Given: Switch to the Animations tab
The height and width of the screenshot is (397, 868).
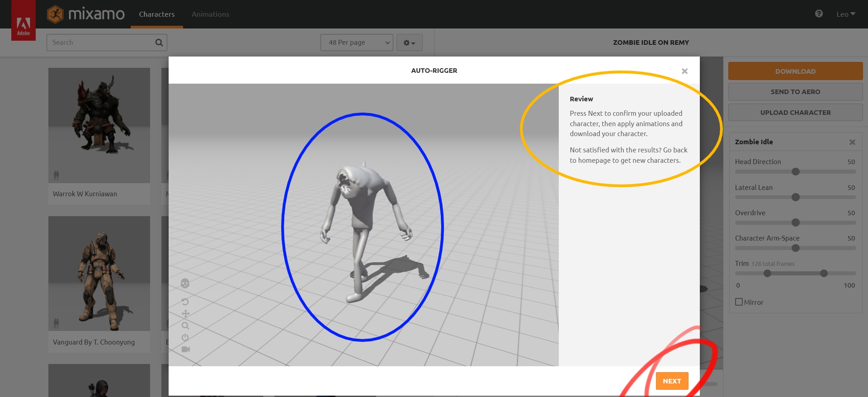Looking at the screenshot, I should [x=210, y=14].
